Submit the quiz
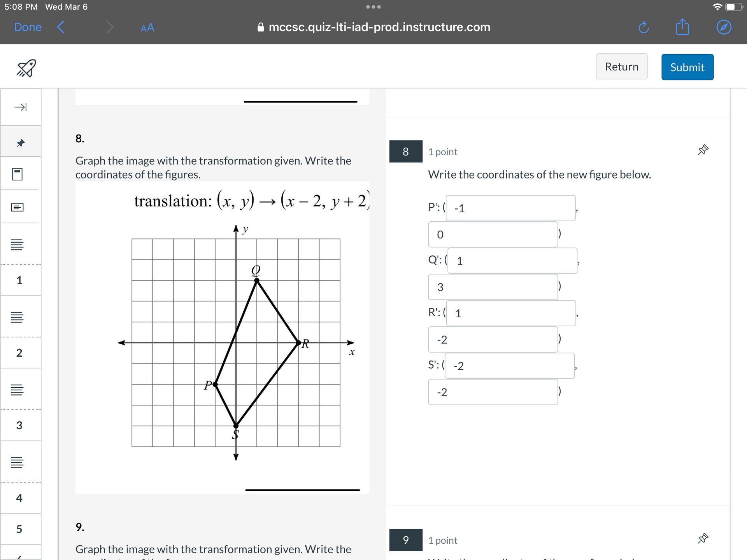The width and height of the screenshot is (747, 560). coord(687,67)
